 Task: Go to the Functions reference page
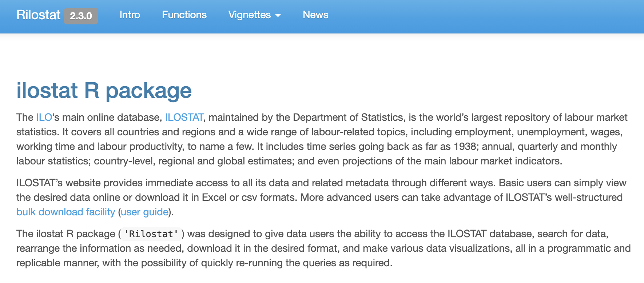[184, 15]
